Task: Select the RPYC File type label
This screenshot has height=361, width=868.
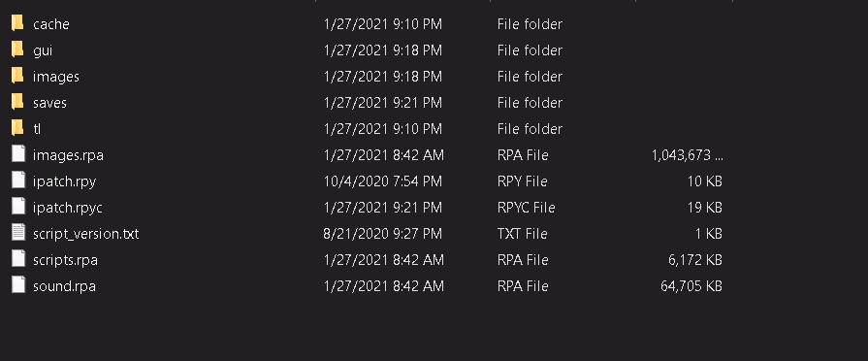Action: point(526,208)
